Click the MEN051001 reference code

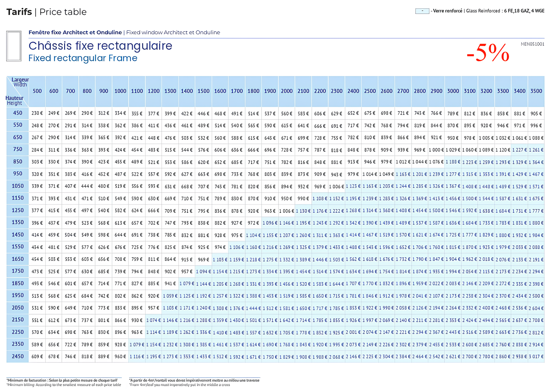click(x=532, y=44)
